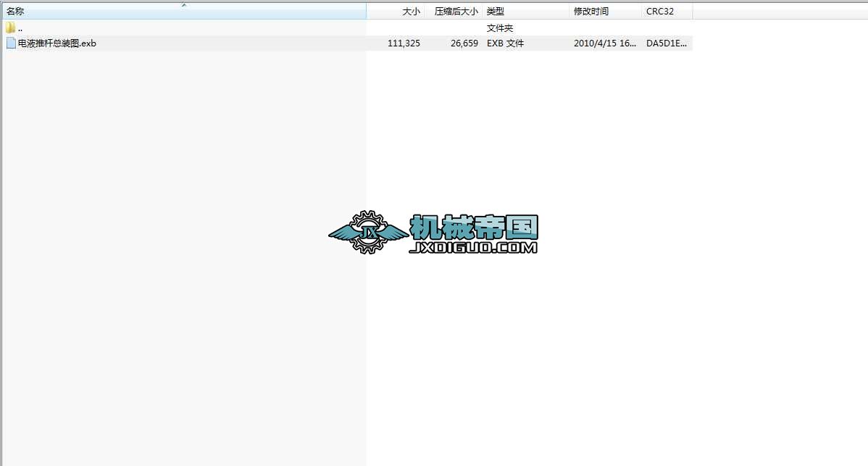Viewport: 868px width, 466px height.
Task: Click the 文件夹 type cell
Action: click(x=500, y=28)
